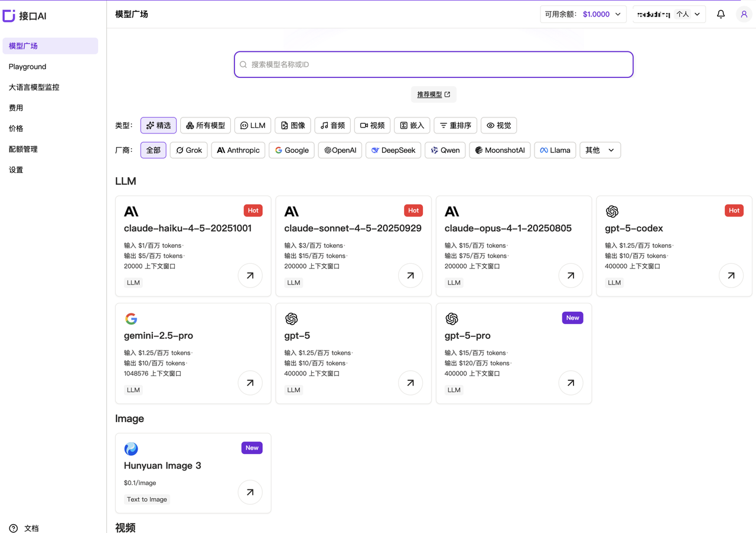The height and width of the screenshot is (533, 756).
Task: Click the 接口AI logo icon
Action: (x=9, y=16)
